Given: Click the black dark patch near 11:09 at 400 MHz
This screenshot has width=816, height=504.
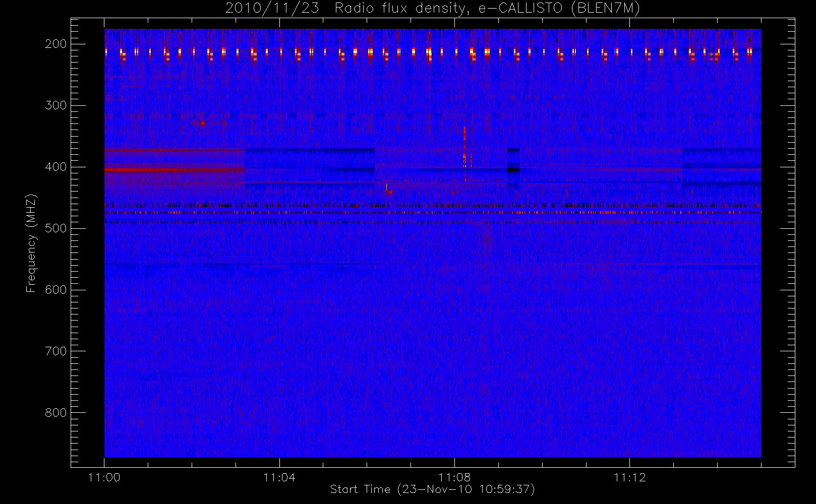Looking at the screenshot, I should pos(513,170).
